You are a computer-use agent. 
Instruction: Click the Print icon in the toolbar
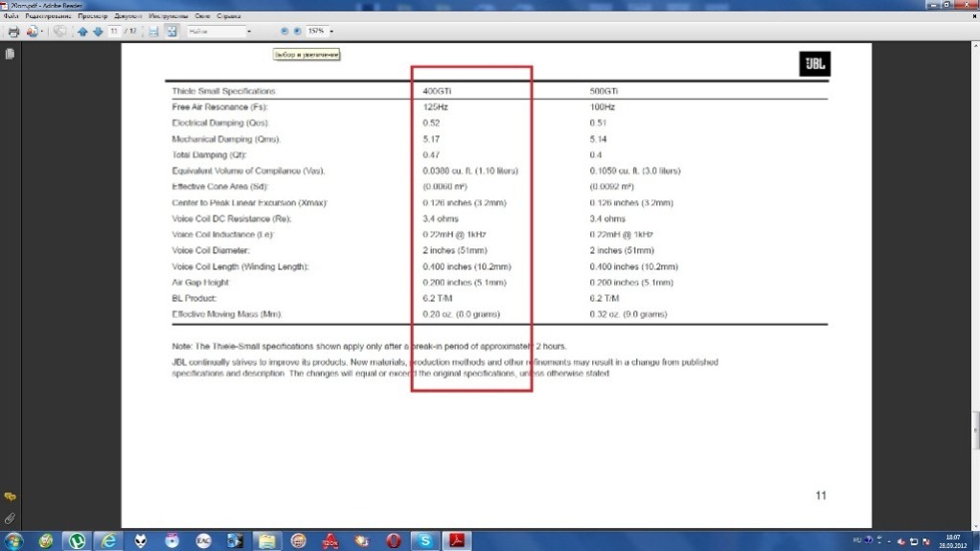[x=13, y=32]
